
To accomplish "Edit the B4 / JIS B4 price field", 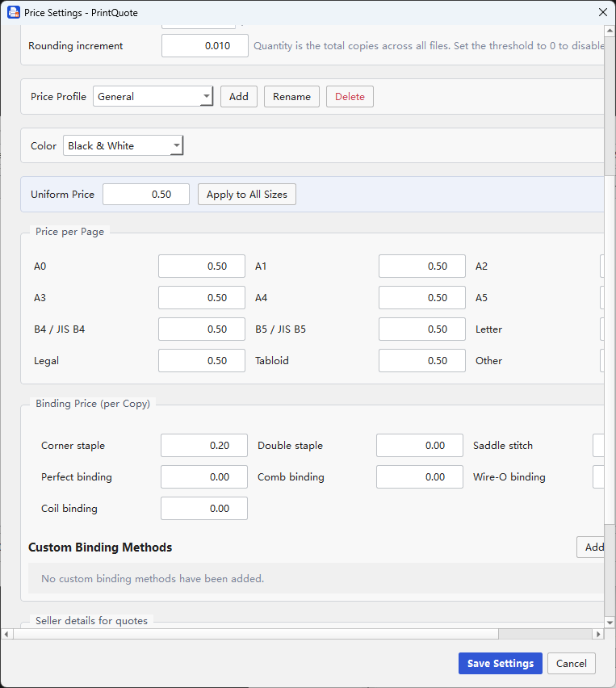I will coord(202,329).
